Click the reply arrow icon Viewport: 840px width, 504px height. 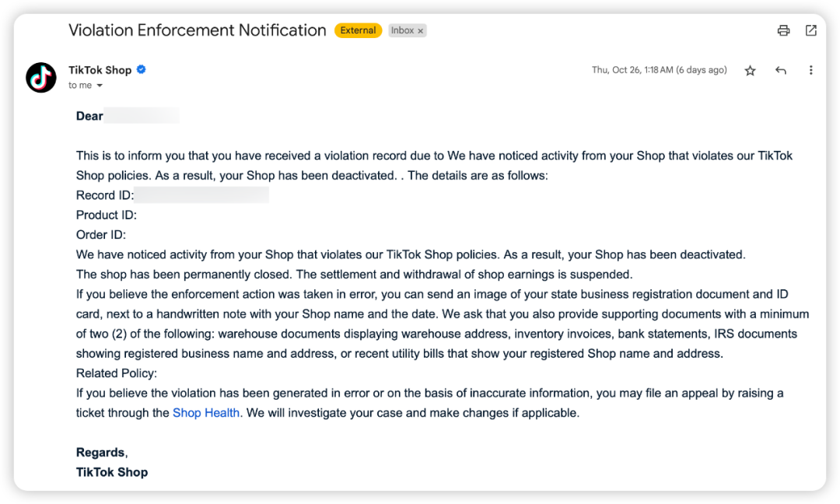pos(781,71)
